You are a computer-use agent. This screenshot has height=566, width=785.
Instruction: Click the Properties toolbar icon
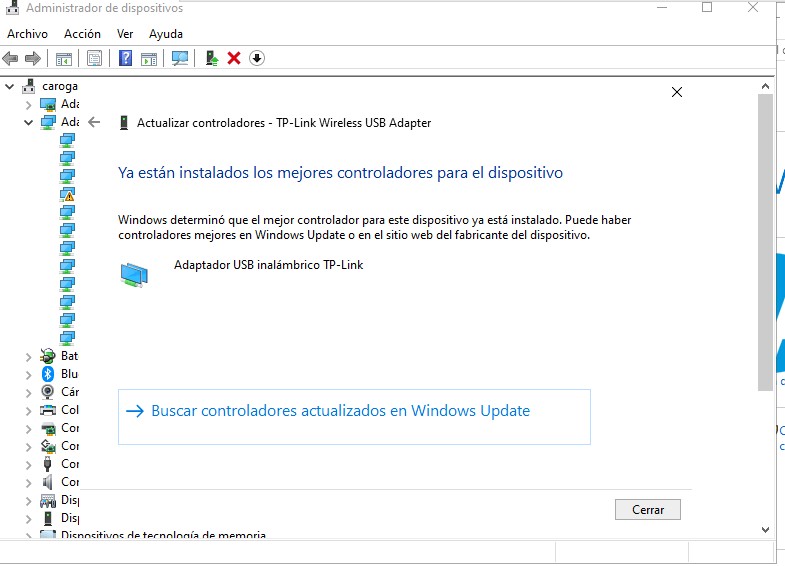coord(94,58)
